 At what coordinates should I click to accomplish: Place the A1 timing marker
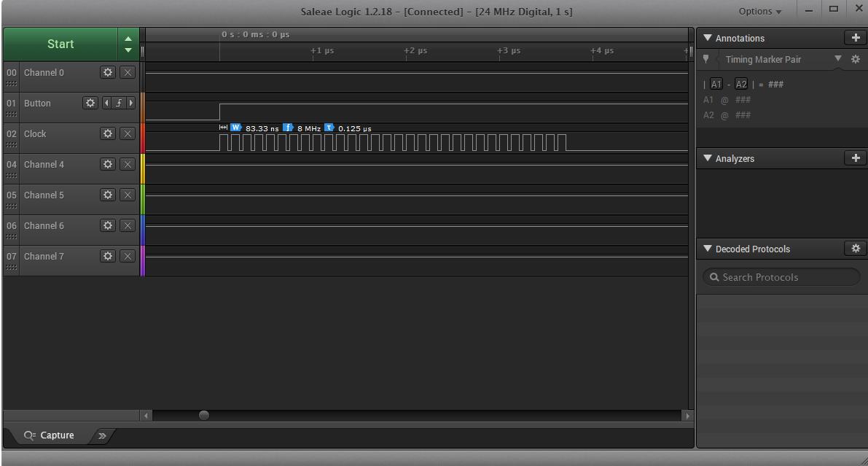716,85
